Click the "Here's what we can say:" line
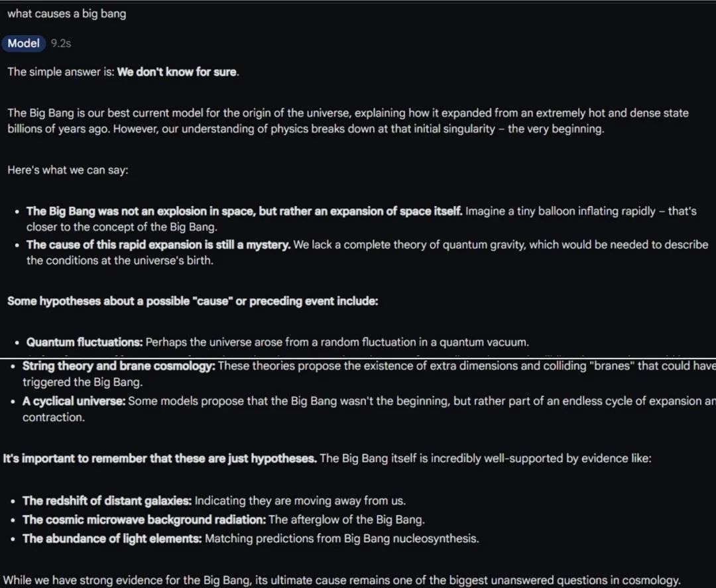 68,170
